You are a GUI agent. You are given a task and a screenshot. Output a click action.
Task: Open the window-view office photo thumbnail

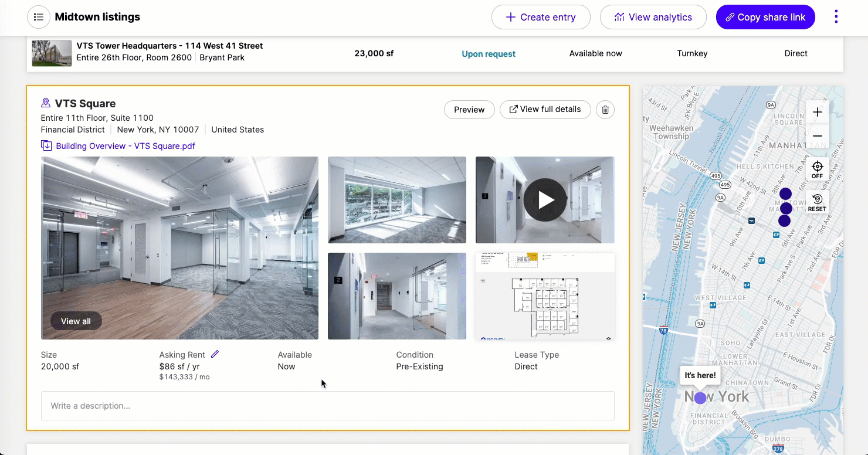point(397,200)
